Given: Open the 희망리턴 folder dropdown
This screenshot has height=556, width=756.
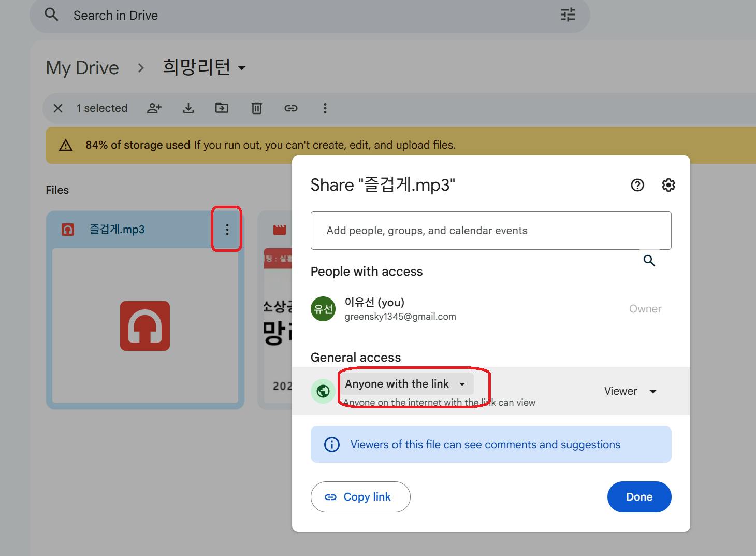Looking at the screenshot, I should (x=204, y=67).
